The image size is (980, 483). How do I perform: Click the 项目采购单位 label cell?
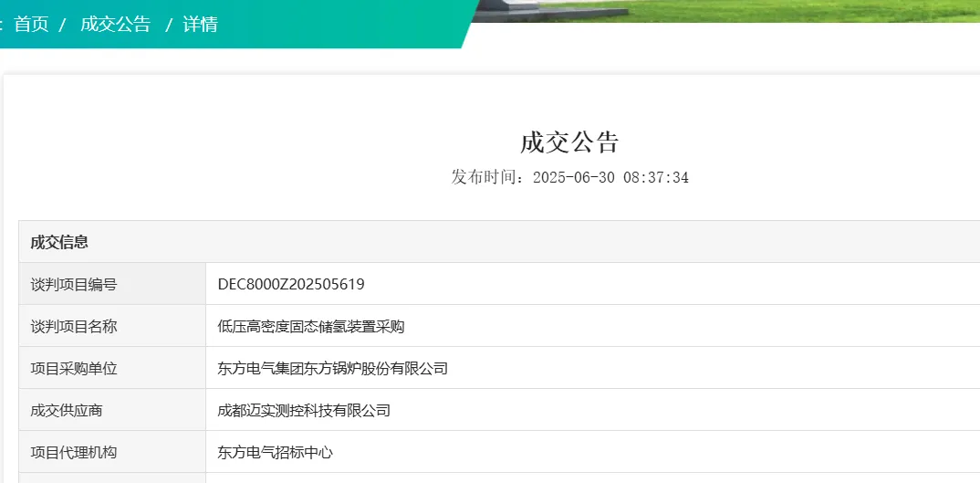tap(112, 368)
